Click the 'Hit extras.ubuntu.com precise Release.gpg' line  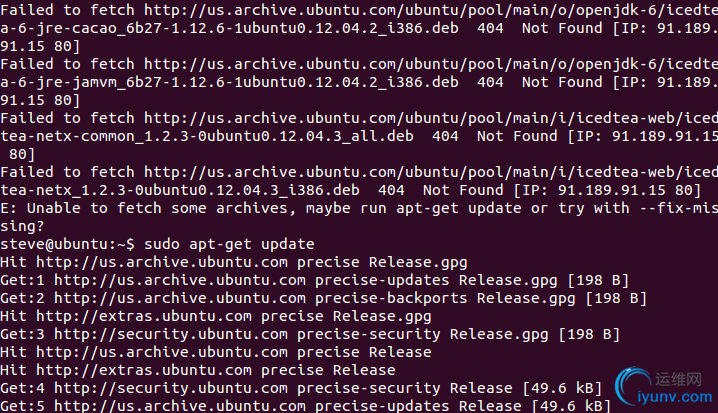click(216, 316)
